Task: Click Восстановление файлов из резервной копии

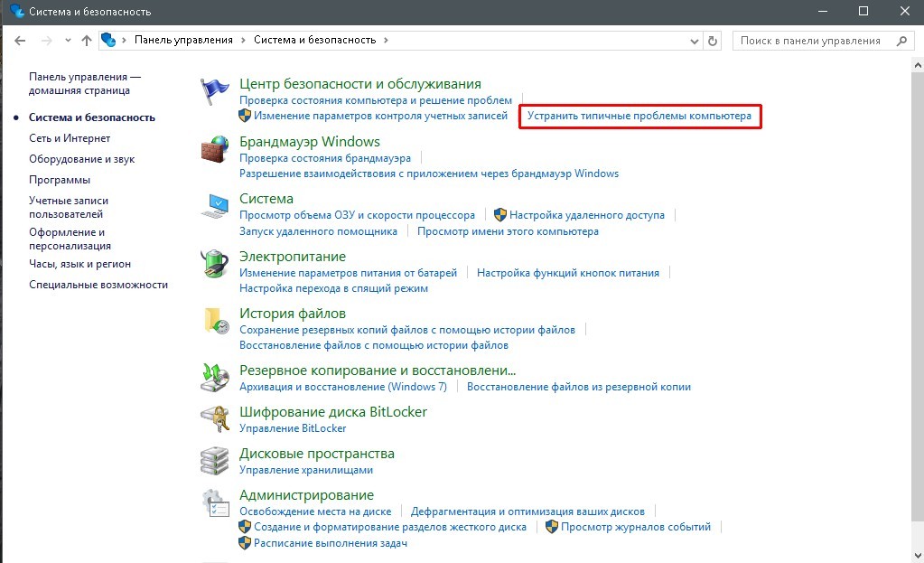Action: coord(579,387)
